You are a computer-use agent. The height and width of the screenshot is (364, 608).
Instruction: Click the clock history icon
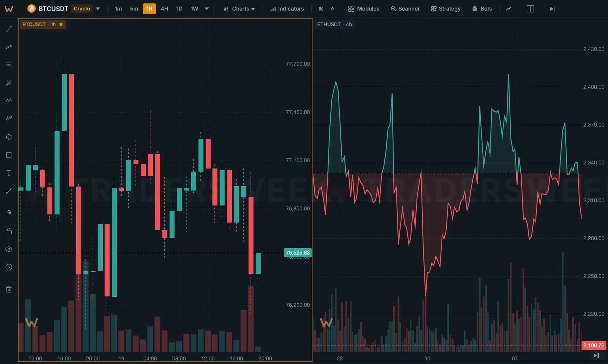pos(9,267)
